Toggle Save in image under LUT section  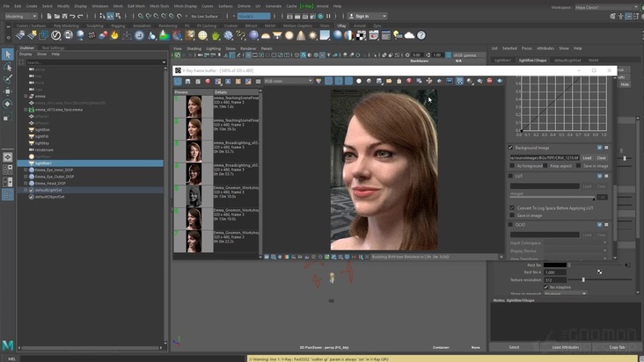click(512, 215)
